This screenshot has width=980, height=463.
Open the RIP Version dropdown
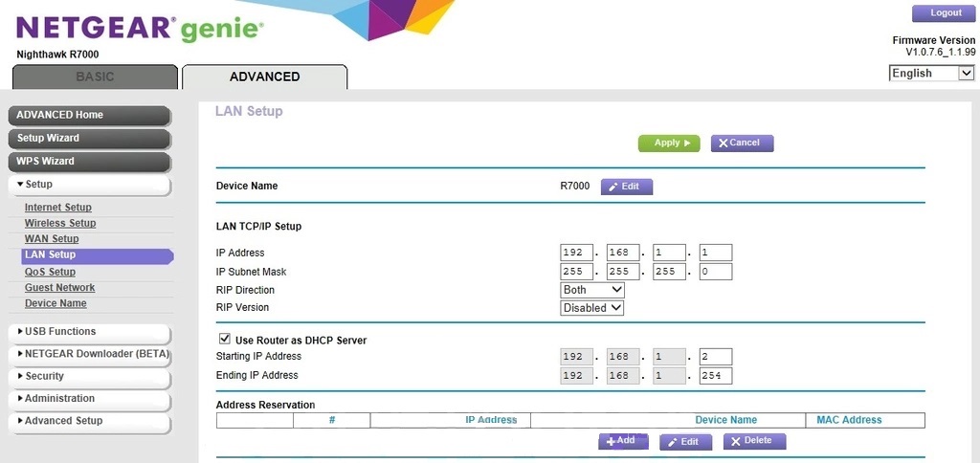[x=591, y=308]
